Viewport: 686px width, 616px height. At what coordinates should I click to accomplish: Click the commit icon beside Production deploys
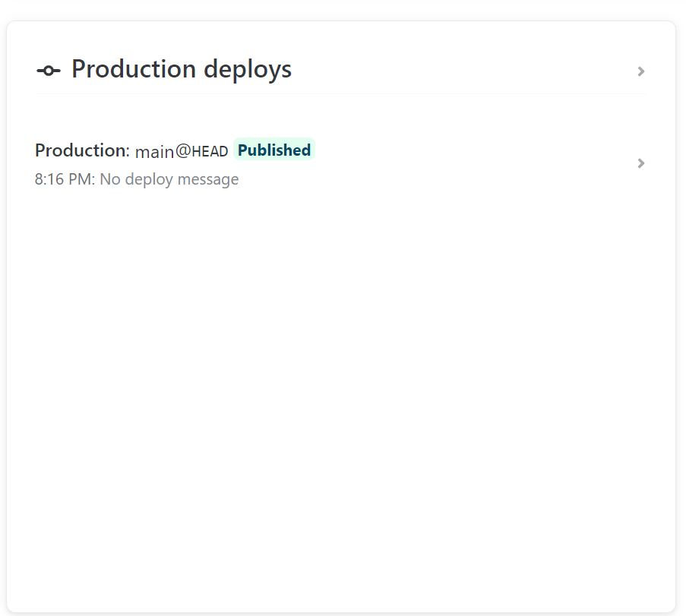coord(48,71)
